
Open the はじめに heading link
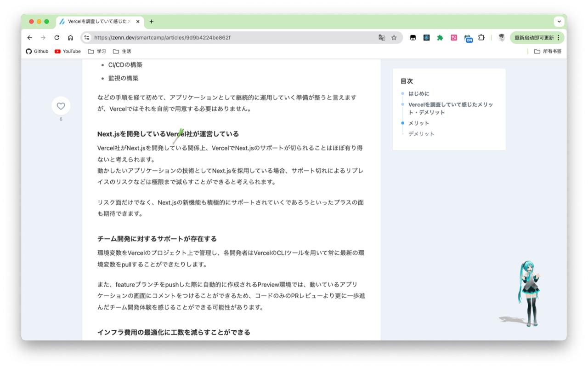pos(418,93)
